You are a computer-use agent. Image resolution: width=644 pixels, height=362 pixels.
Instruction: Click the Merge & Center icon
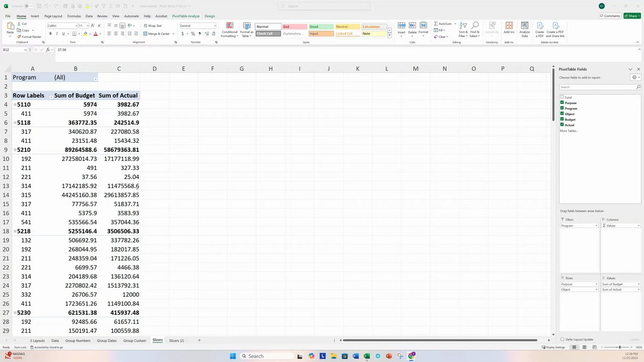(x=145, y=34)
